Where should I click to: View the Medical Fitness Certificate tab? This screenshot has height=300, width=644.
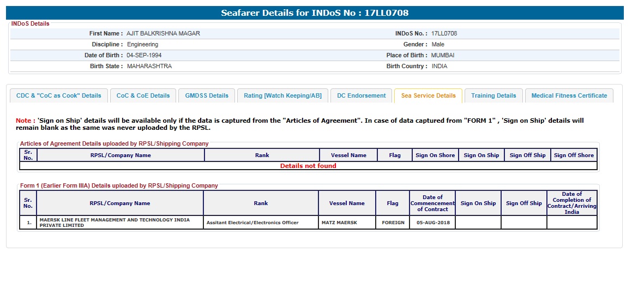[x=569, y=95]
